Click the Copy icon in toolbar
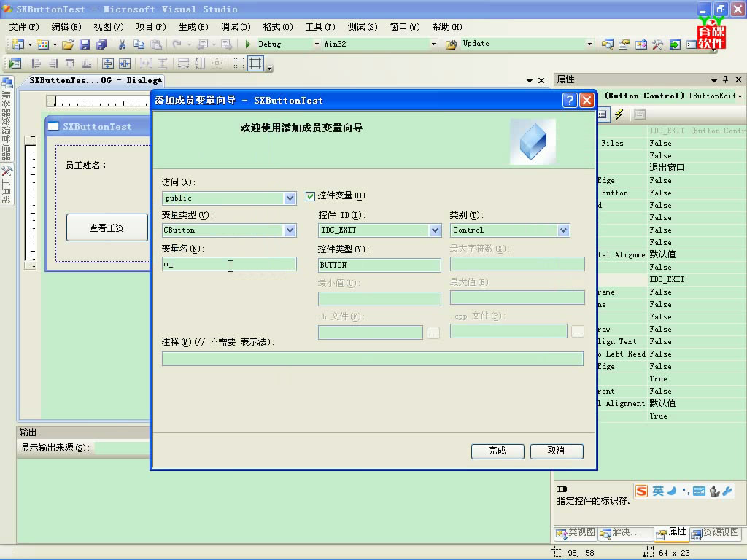This screenshot has height=560, width=747. (139, 44)
